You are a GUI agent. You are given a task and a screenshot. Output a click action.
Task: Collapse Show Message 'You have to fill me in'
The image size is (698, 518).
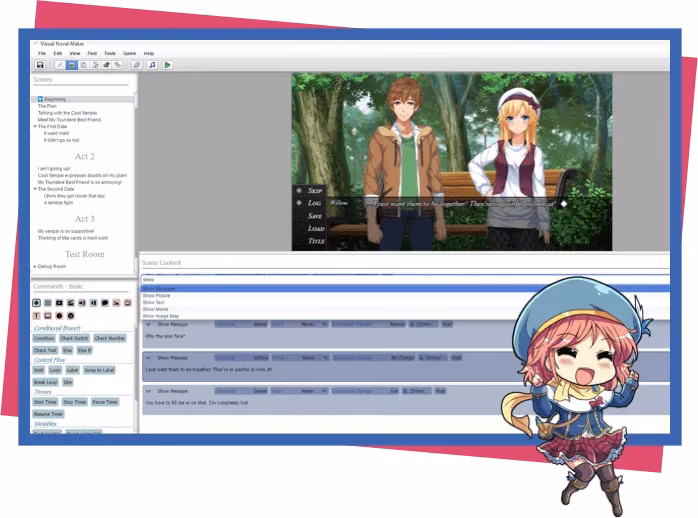pyautogui.click(x=149, y=391)
